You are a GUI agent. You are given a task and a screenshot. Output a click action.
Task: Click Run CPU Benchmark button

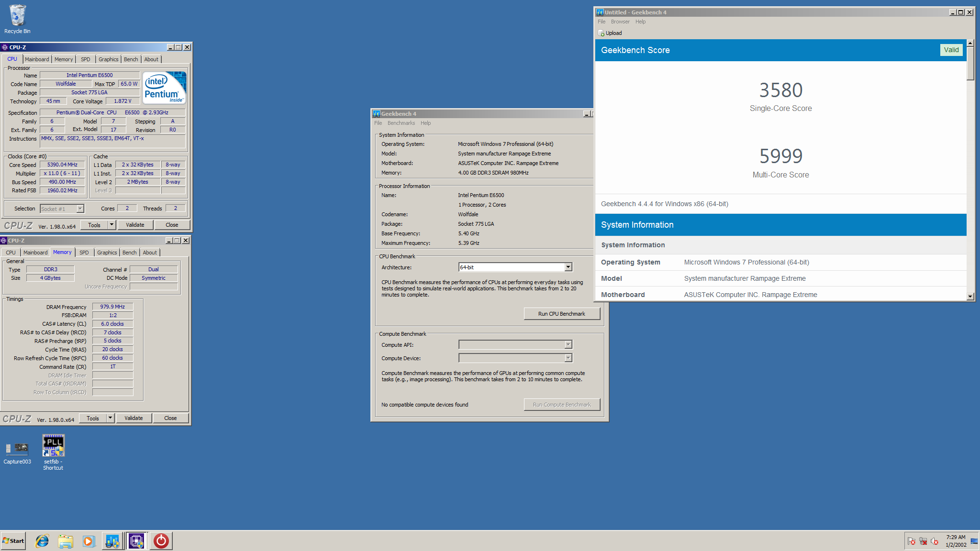562,314
